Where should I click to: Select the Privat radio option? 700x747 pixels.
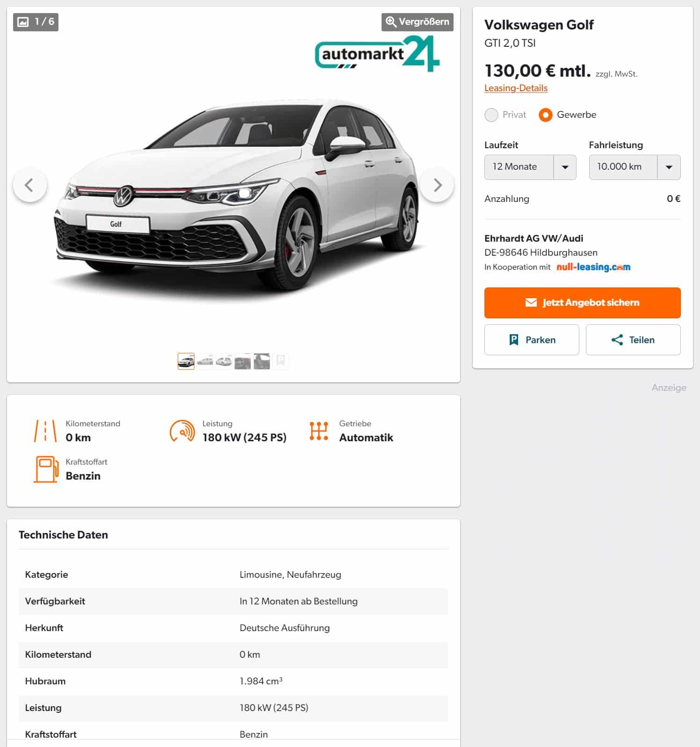[x=491, y=115]
